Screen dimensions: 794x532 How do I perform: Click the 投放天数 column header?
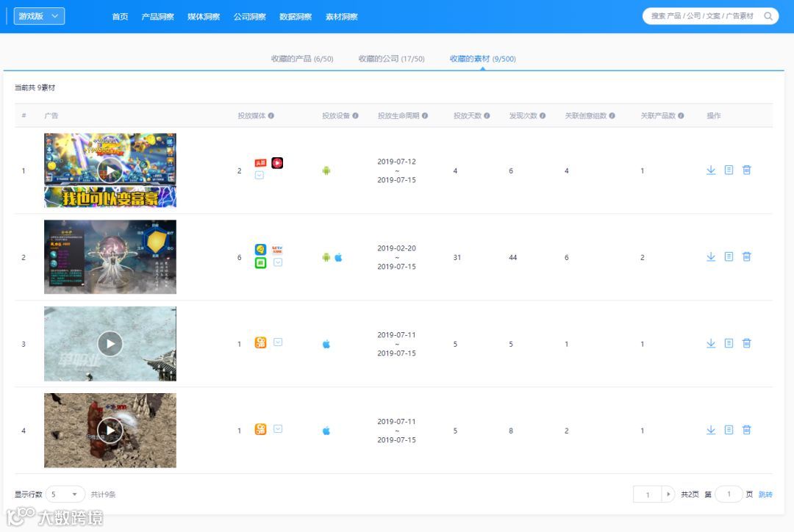click(x=468, y=116)
